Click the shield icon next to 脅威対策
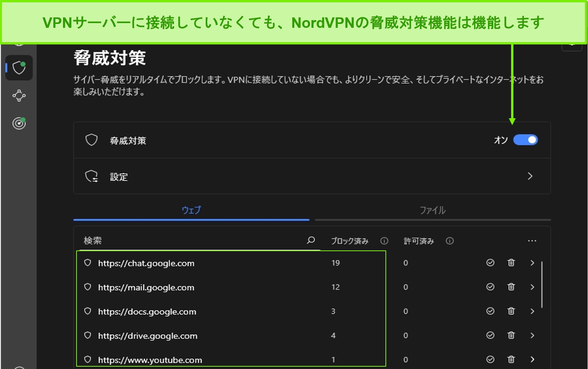Viewport: 588px width, 369px height. pos(91,140)
